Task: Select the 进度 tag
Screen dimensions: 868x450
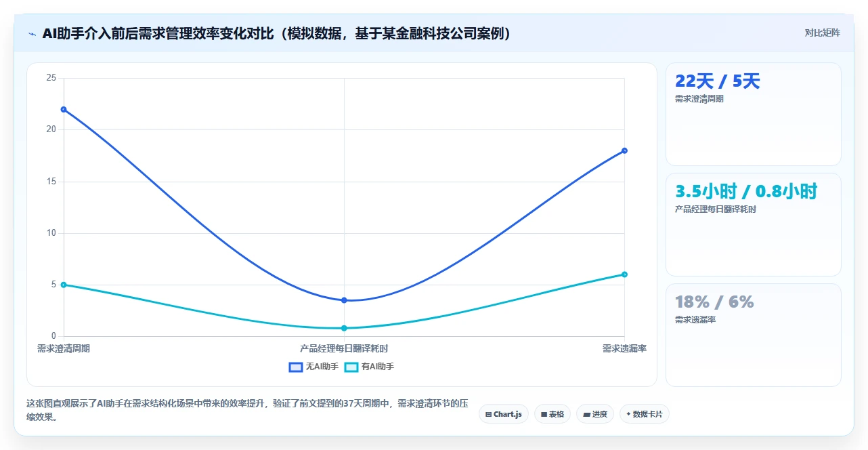Action: (595, 414)
